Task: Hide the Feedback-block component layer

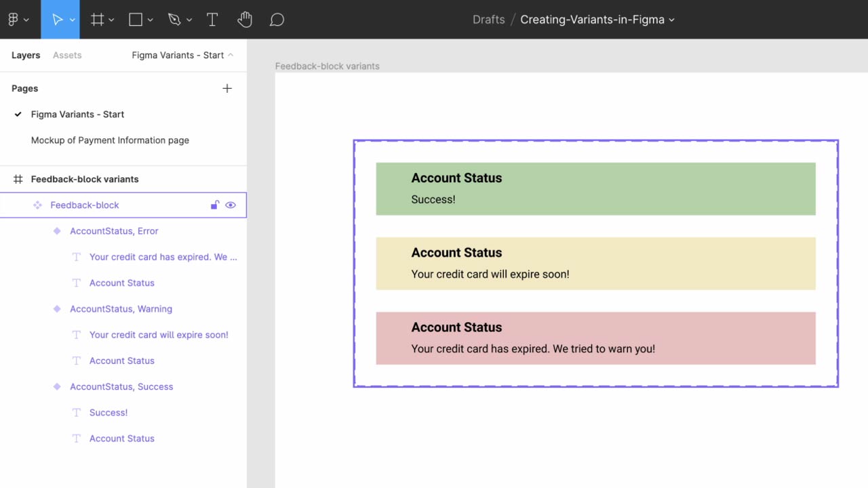Action: [231, 205]
